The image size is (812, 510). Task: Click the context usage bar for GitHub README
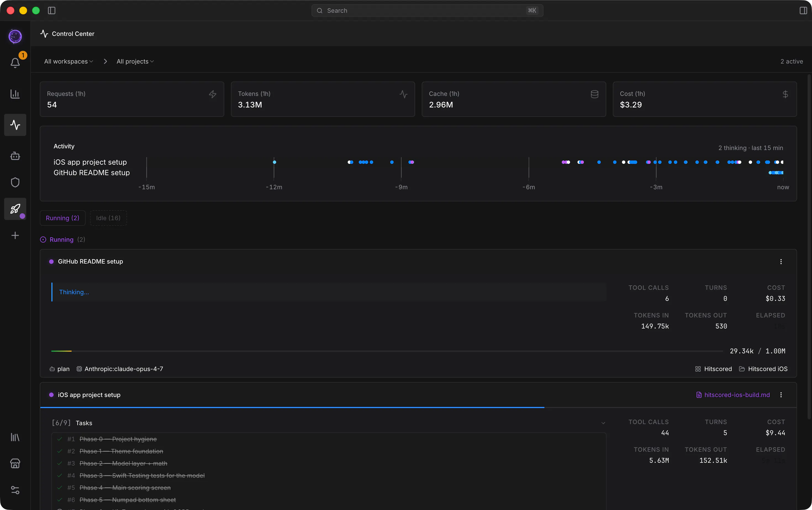point(387,351)
